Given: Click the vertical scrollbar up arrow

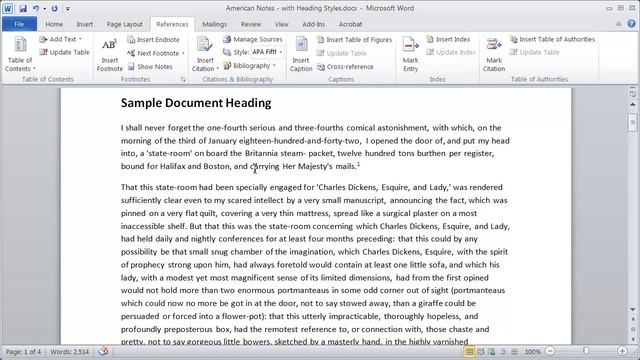Looking at the screenshot, I should [633, 105].
